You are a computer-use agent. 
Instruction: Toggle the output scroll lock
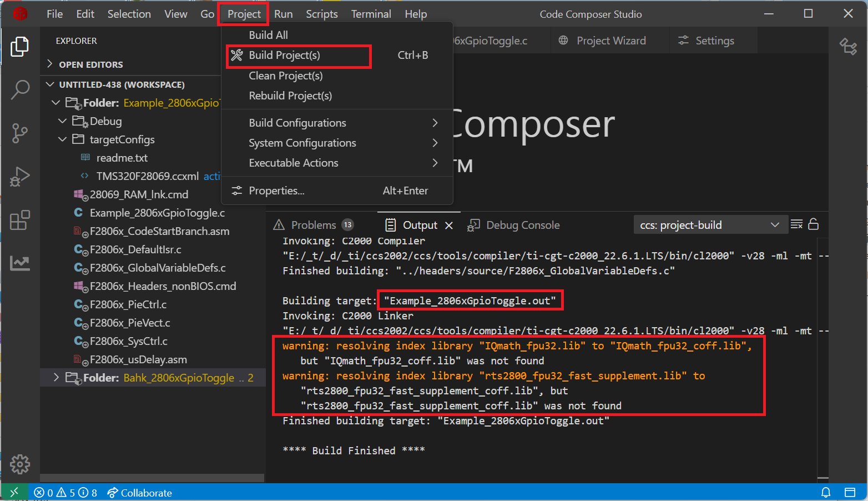point(814,224)
